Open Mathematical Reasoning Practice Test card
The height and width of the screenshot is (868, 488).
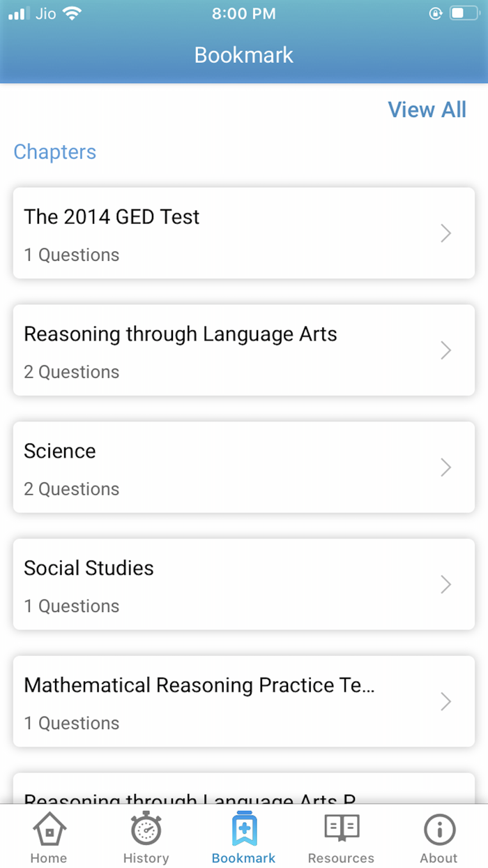(x=244, y=702)
